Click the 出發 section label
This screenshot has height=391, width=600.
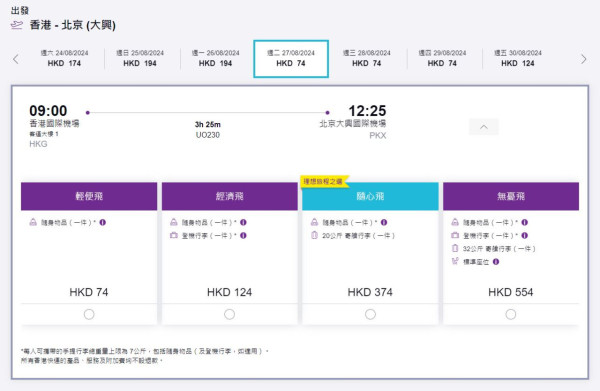point(20,10)
